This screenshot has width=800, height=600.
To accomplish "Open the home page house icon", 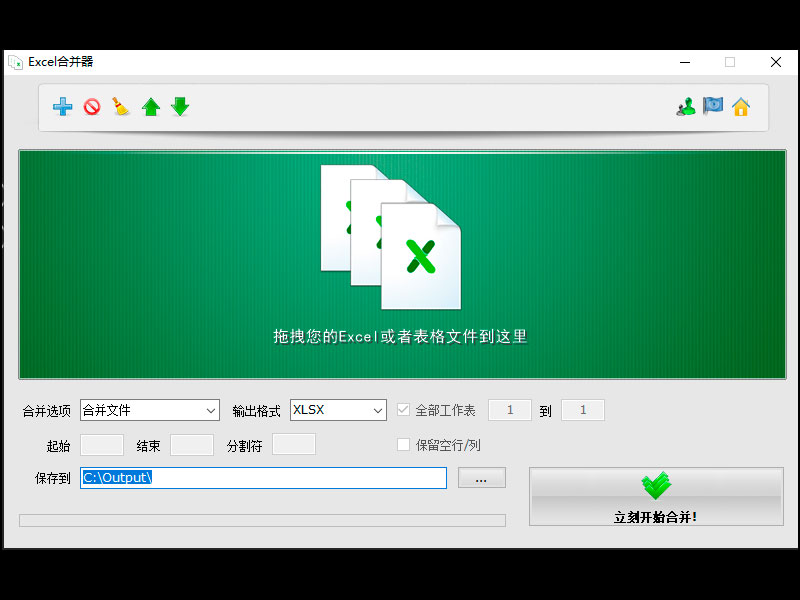I will point(741,107).
